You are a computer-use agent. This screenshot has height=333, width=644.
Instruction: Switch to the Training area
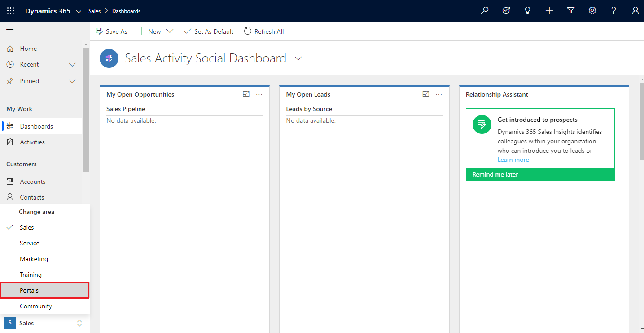tap(45, 275)
